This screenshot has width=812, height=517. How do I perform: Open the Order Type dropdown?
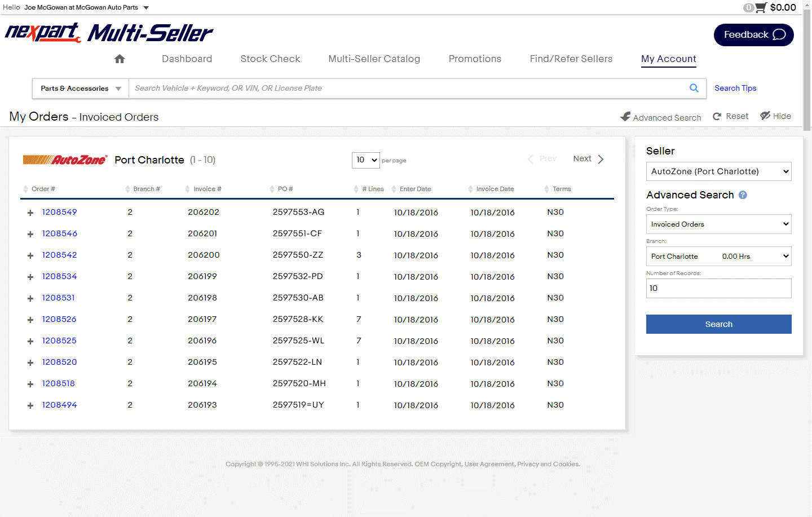click(718, 224)
